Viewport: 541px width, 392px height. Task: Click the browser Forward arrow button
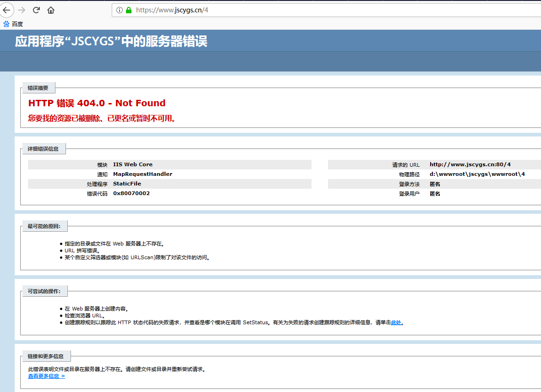[x=22, y=10]
